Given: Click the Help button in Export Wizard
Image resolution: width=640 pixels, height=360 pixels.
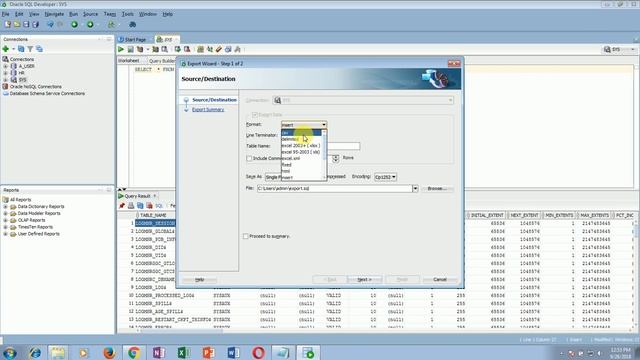Looking at the screenshot, I should pos(199,280).
